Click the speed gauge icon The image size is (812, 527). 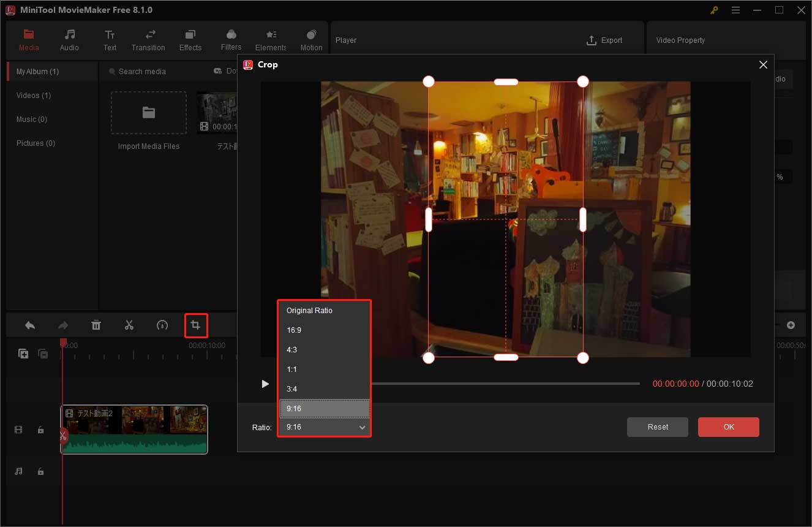(x=162, y=325)
